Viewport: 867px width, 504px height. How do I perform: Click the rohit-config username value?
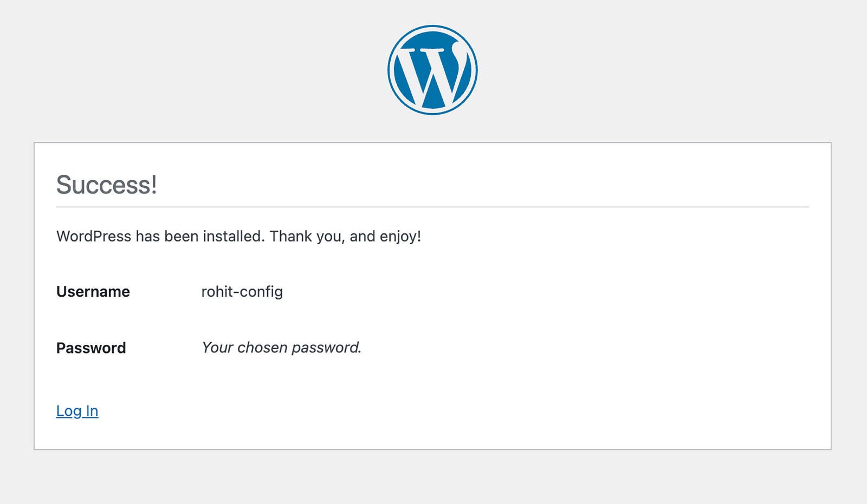[242, 292]
